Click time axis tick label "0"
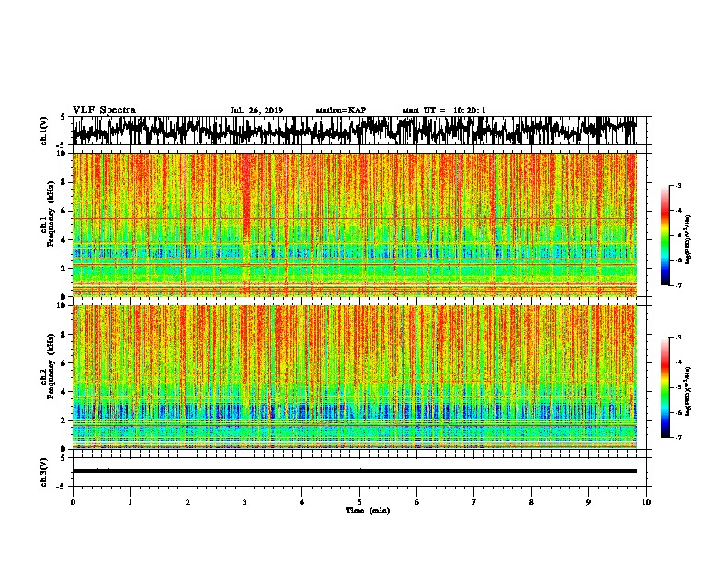The width and height of the screenshot is (728, 563). point(73,502)
